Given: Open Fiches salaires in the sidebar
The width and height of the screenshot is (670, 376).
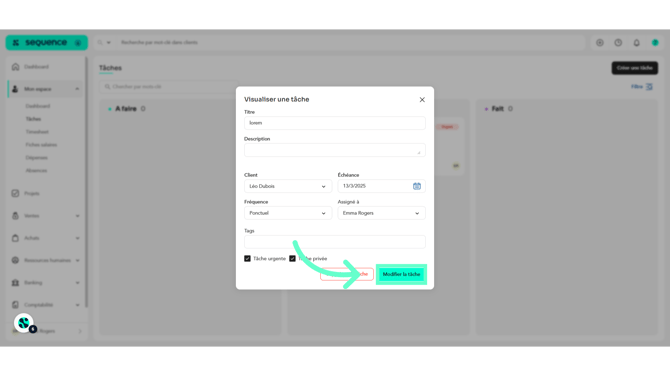Looking at the screenshot, I should pyautogui.click(x=41, y=145).
